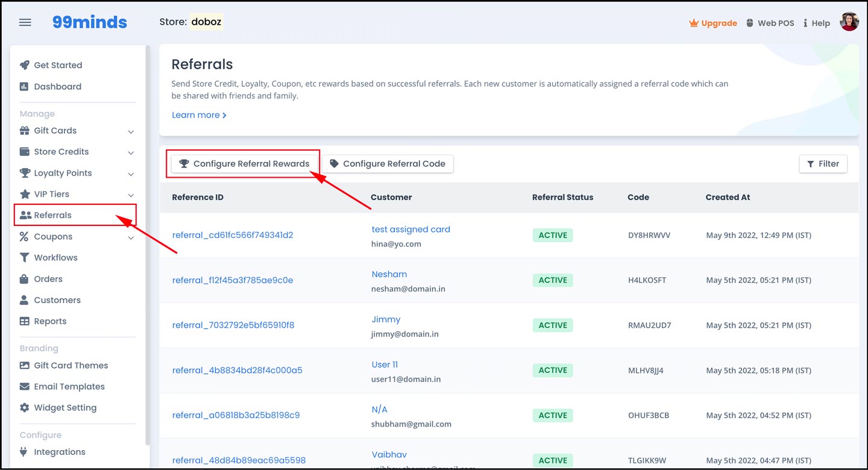868x470 pixels.
Task: Click the Learn more link
Action: (199, 115)
